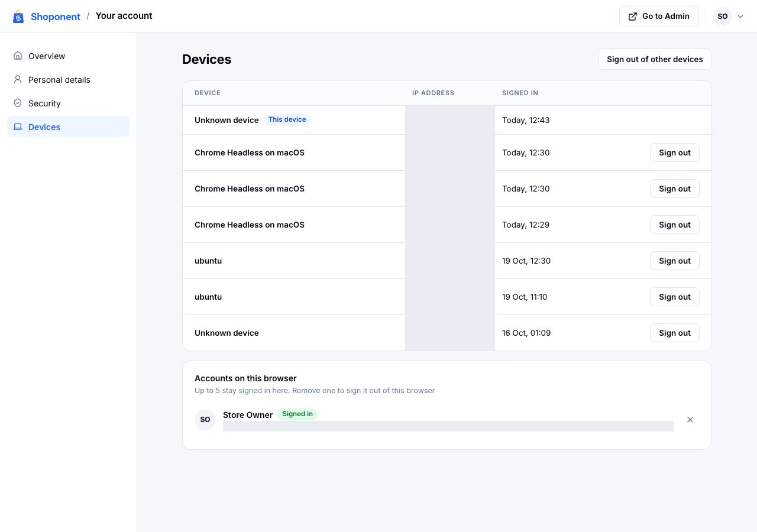The height and width of the screenshot is (532, 757).
Task: Remove Store Owner account with the X icon
Action: coord(690,420)
